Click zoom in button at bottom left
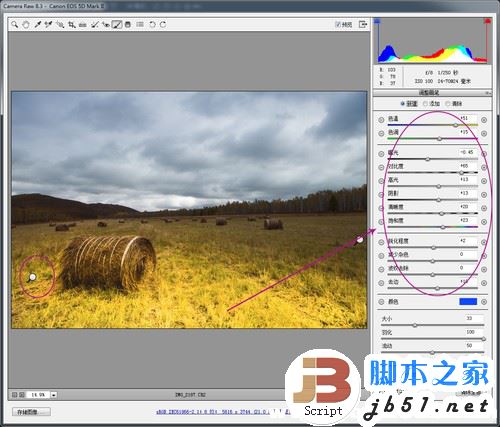Image resolution: width=500 pixels, height=427 pixels. pyautogui.click(x=22, y=395)
